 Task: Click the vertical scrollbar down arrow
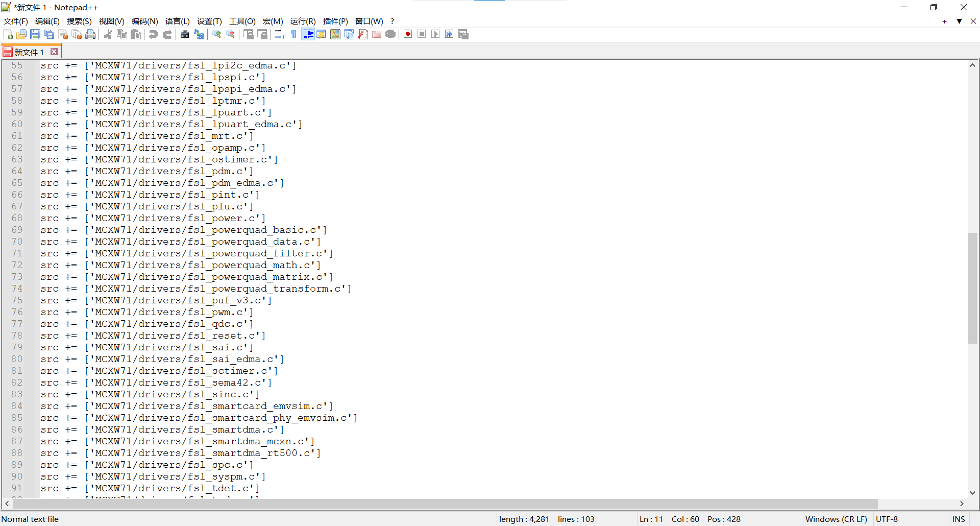click(972, 493)
